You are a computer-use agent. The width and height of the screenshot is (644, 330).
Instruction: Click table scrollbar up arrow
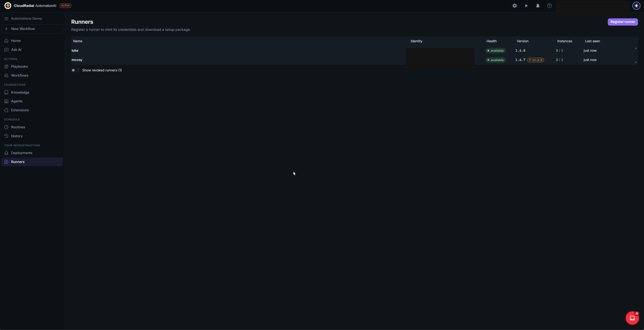[636, 48]
